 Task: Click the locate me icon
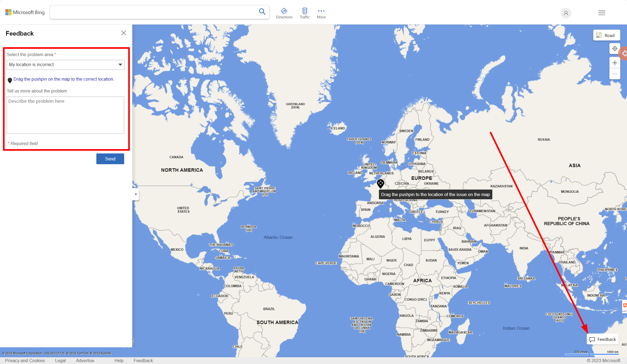(615, 49)
